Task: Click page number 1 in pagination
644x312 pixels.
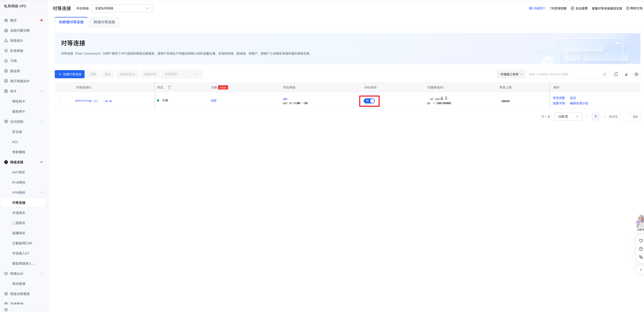Action: tap(595, 116)
